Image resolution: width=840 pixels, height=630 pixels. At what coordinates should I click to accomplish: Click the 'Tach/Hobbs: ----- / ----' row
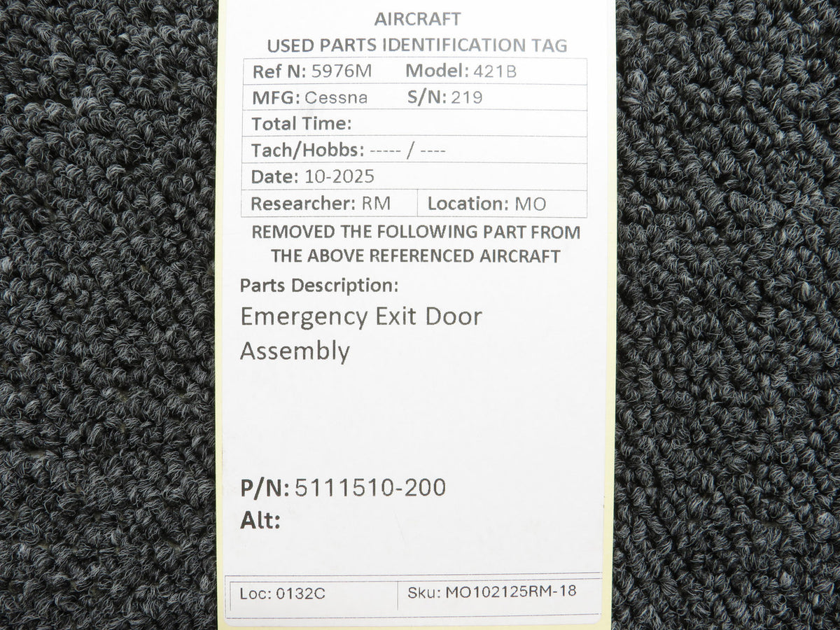coord(414,150)
